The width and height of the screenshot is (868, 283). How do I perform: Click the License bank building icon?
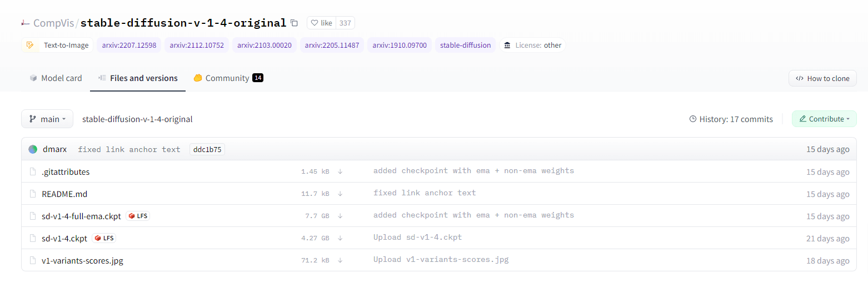507,46
